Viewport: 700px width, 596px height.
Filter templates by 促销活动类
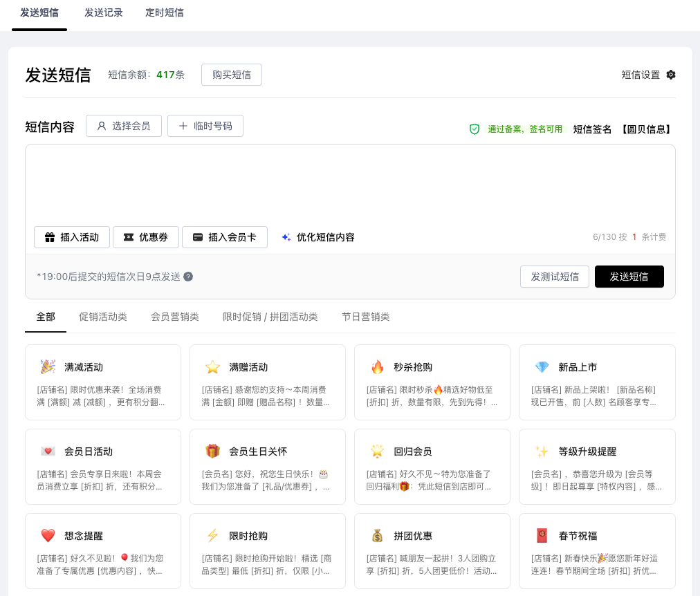(103, 317)
